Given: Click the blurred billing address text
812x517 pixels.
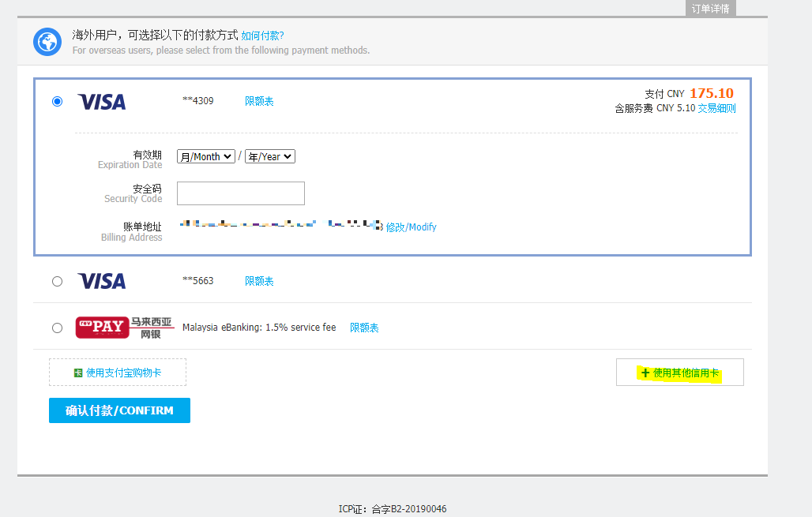Looking at the screenshot, I should (x=281, y=223).
